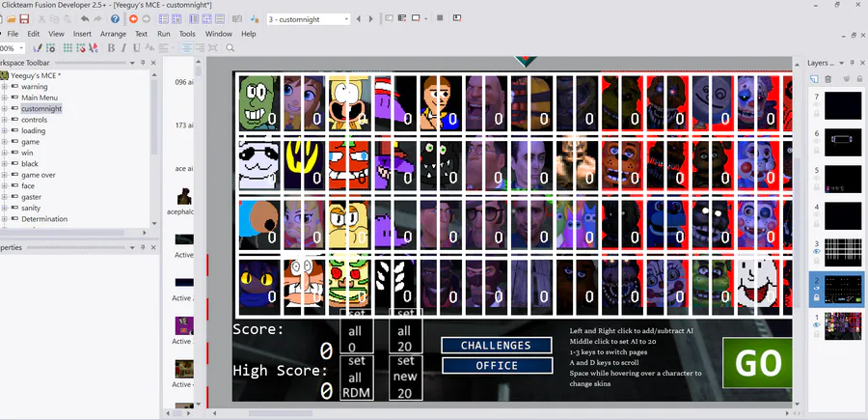Click the Undo arrow icon
Image resolution: width=868 pixels, height=420 pixels.
(x=85, y=19)
